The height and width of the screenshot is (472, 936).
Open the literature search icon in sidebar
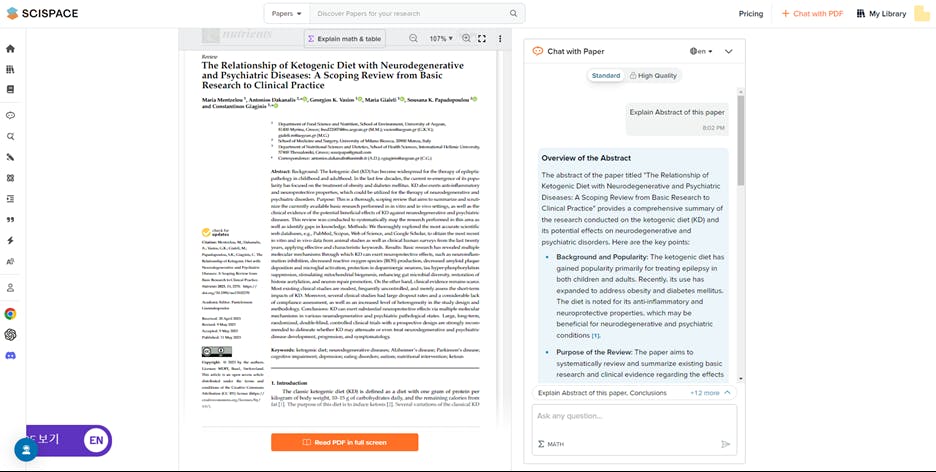(10, 137)
